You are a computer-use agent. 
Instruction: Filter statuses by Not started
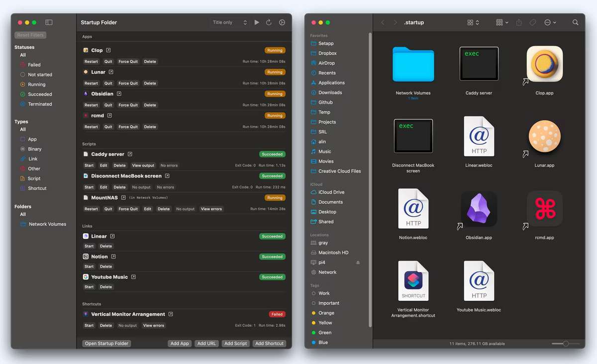coord(36,75)
